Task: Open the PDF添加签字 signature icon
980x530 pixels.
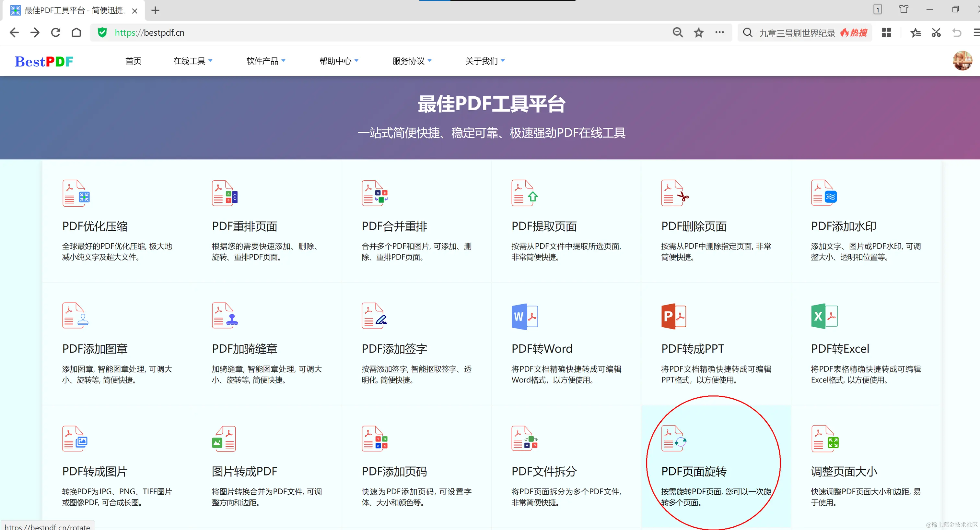Action: point(374,316)
